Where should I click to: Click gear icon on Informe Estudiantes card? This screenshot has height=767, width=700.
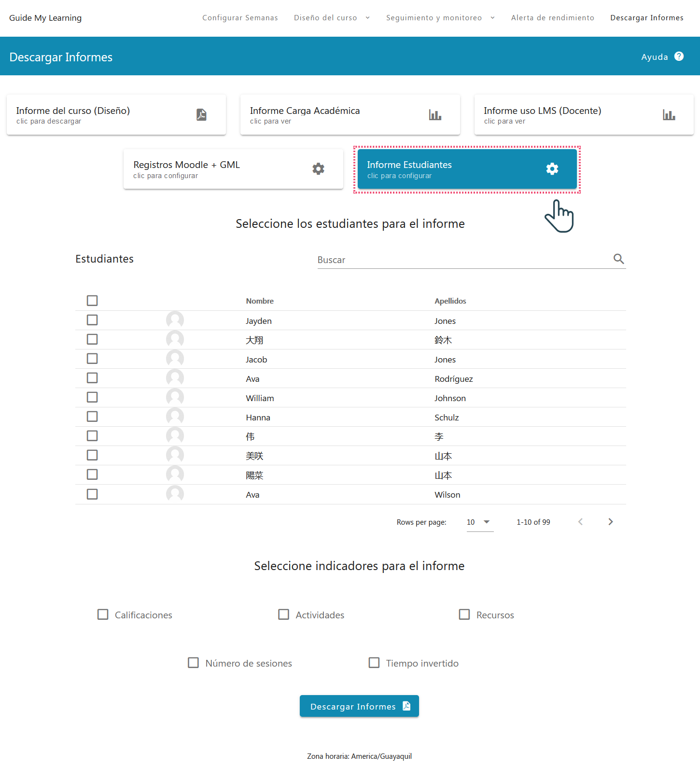coord(552,169)
